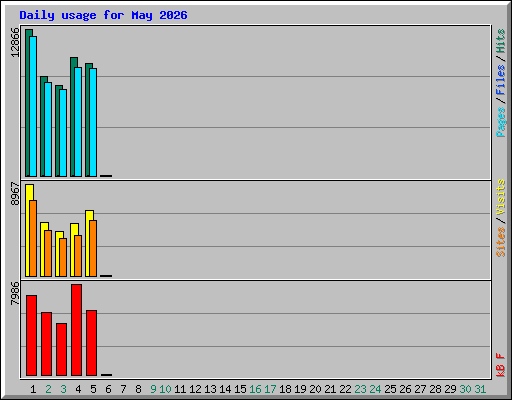The width and height of the screenshot is (512, 400).
Task: Click day 6 on the x-axis
Action: point(108,389)
